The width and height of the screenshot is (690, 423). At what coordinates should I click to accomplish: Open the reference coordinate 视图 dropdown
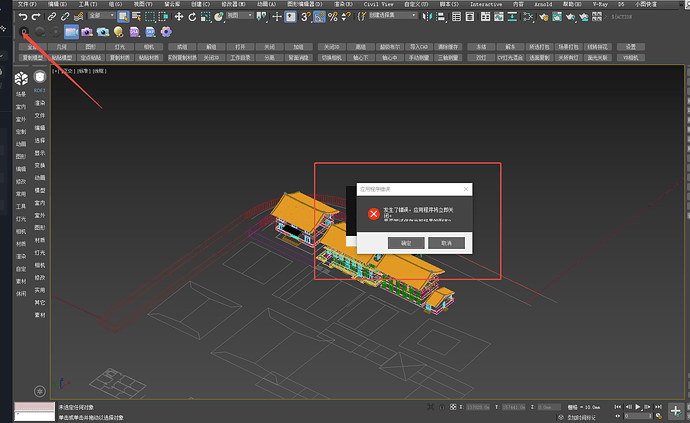240,15
